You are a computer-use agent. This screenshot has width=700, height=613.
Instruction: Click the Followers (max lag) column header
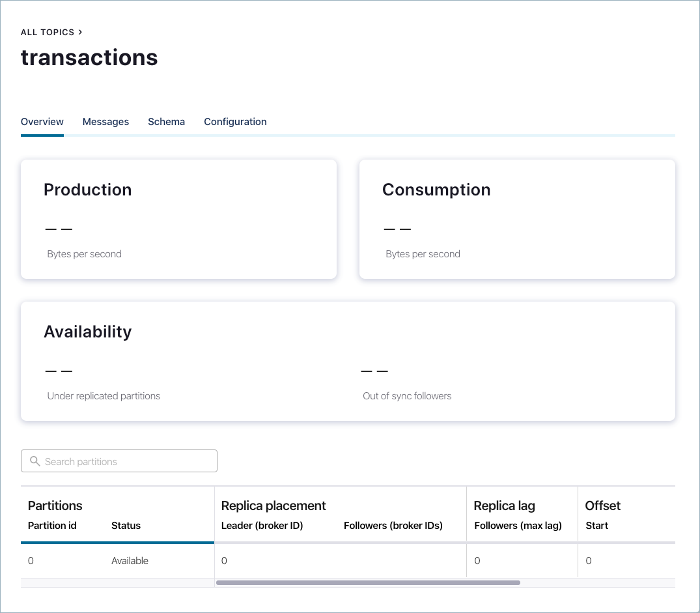point(518,526)
